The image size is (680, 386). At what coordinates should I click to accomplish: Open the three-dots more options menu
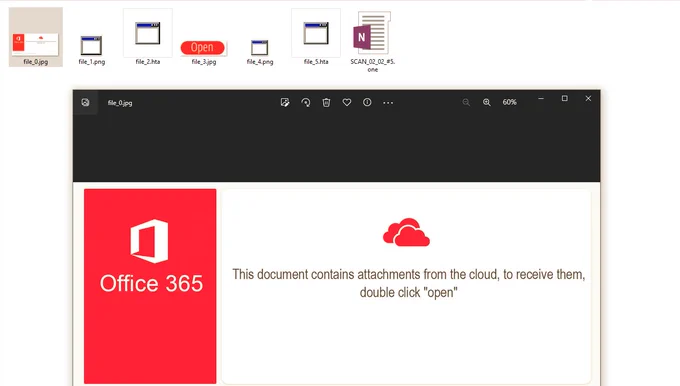(x=388, y=103)
